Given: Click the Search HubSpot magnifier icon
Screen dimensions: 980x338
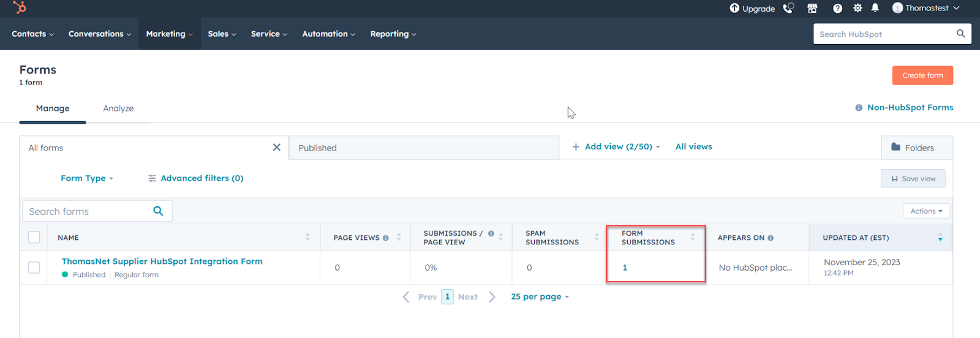Looking at the screenshot, I should click(960, 34).
